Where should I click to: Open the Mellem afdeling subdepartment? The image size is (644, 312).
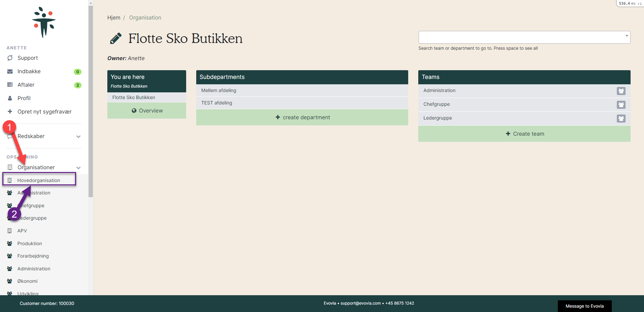(219, 90)
